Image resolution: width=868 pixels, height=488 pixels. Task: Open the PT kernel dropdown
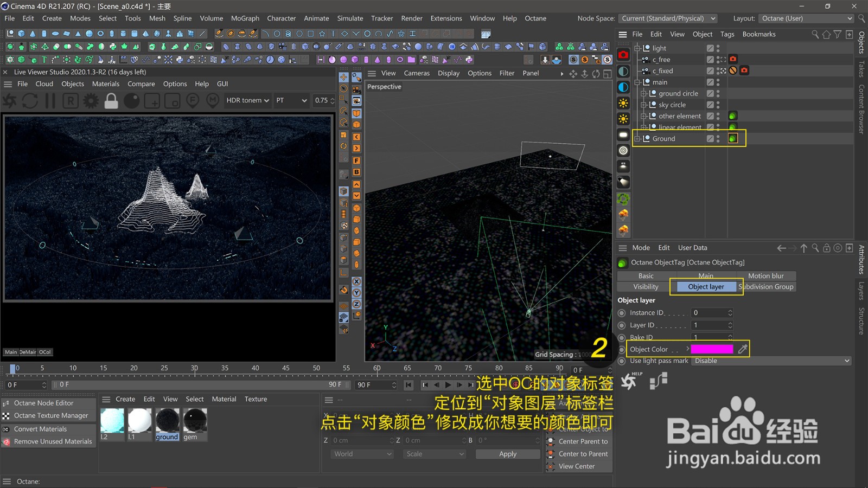click(x=291, y=100)
